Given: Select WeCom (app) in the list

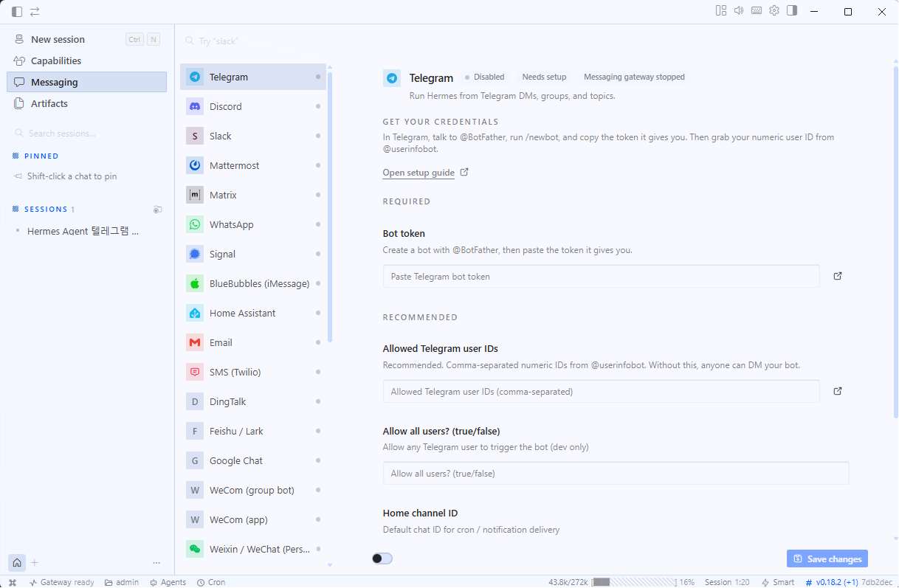Looking at the screenshot, I should coord(253,519).
